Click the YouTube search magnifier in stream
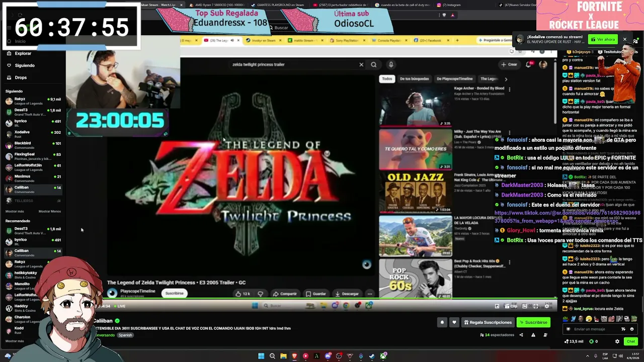Viewport: 644px width, 362px height. click(x=373, y=64)
